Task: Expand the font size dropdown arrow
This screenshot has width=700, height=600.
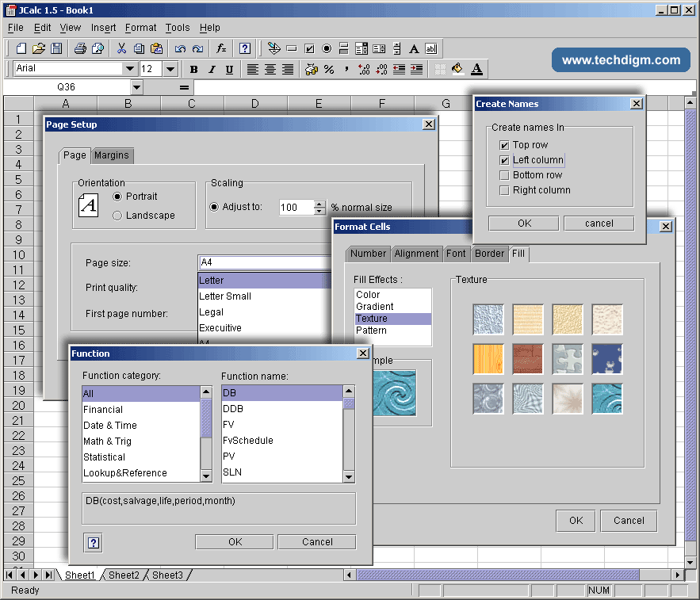Action: (170, 69)
